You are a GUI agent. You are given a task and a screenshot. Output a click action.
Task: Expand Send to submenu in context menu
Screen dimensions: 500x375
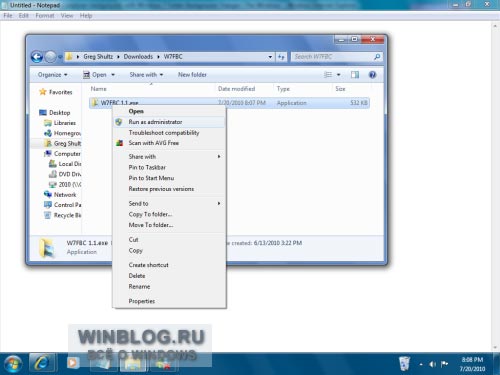click(x=219, y=203)
